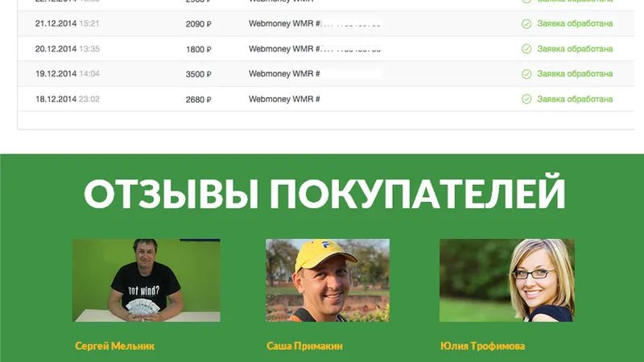644x362 pixels.
Task: Open photo of Юлия Трофимова with glasses
Action: point(507,280)
